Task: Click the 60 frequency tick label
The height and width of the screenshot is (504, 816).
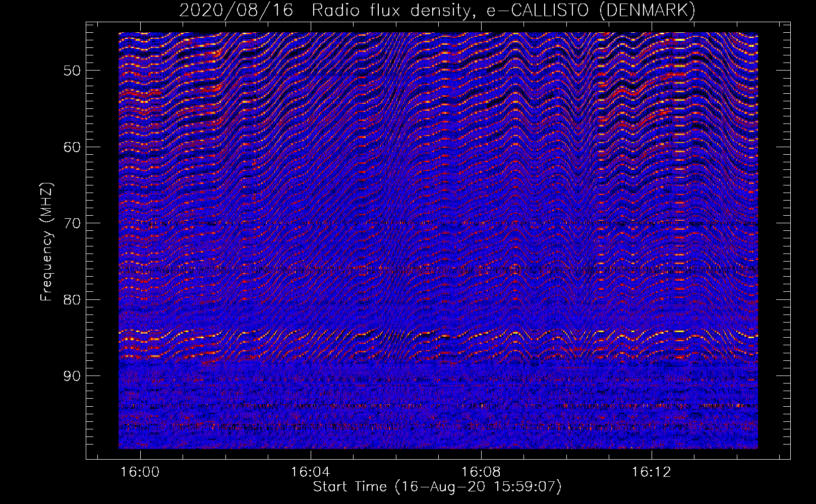Action: 72,147
